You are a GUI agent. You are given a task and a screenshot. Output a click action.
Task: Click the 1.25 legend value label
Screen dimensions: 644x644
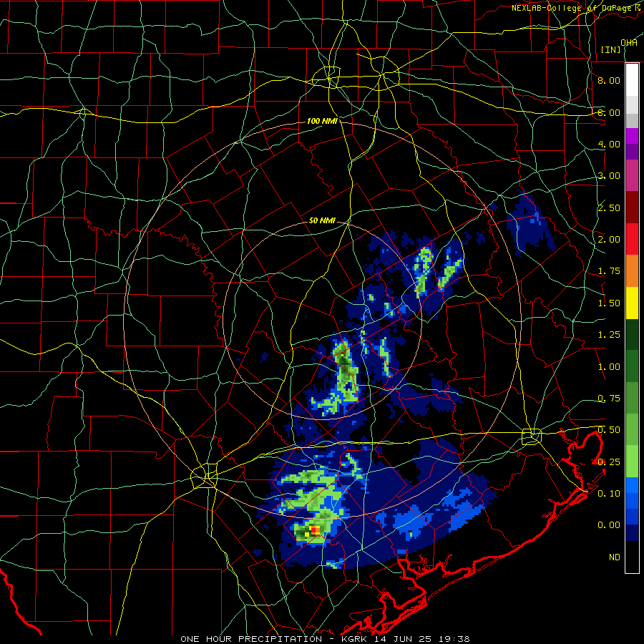(609, 335)
